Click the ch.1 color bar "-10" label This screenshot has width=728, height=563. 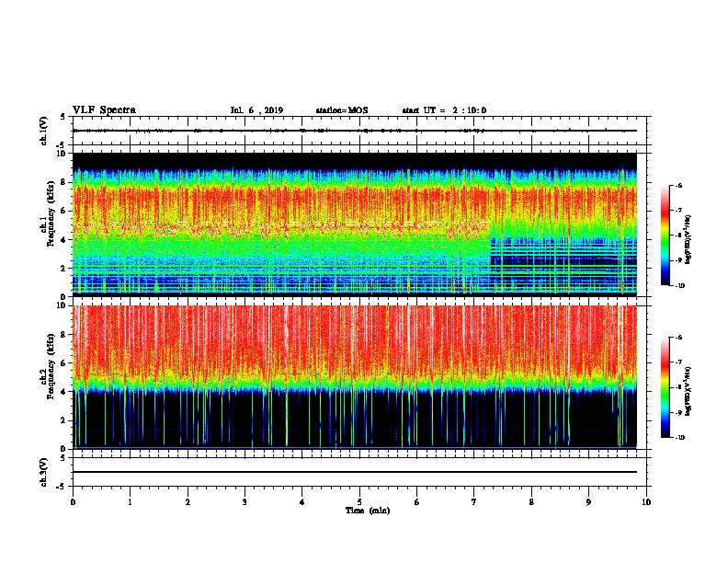point(679,286)
